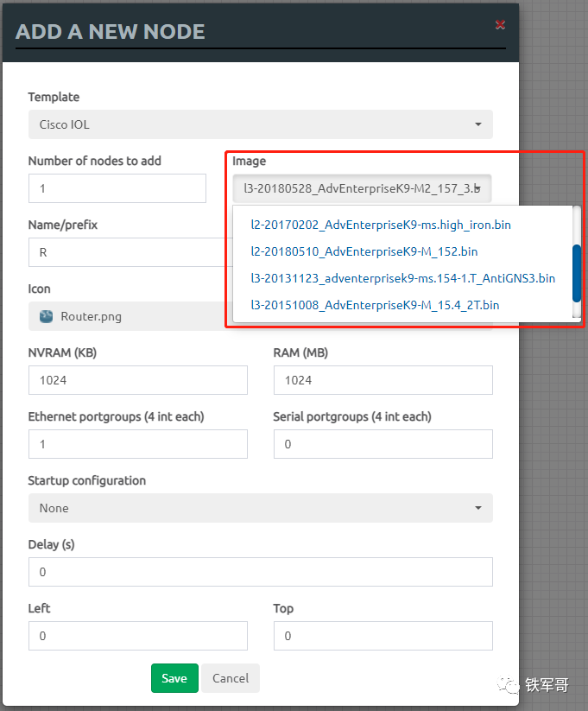Save the new node
The image size is (588, 711).
174,678
